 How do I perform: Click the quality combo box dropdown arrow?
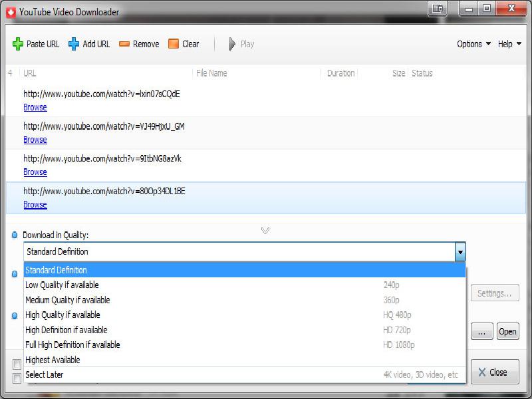point(460,252)
